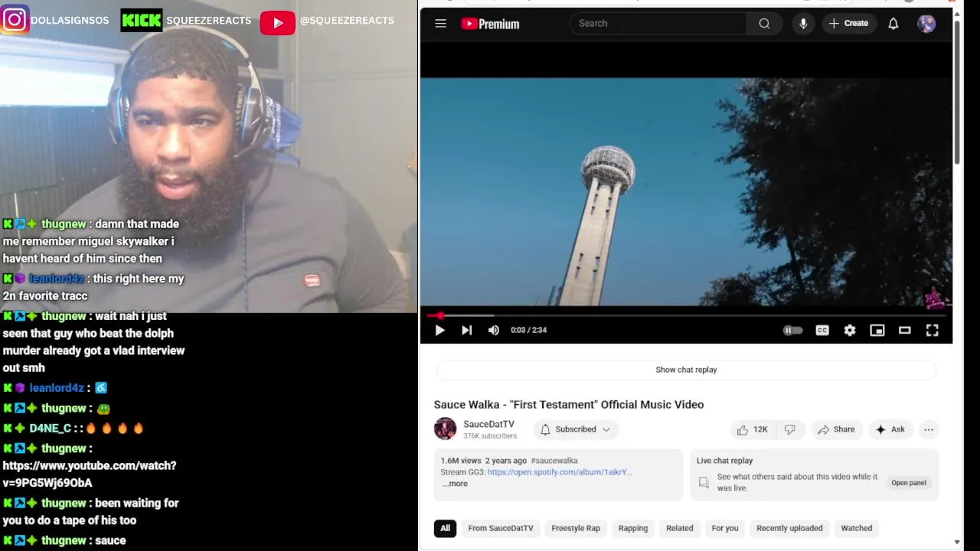Viewport: 980px width, 551px height.
Task: Click the 'DOLLASIGNSOS' overlay text
Action: [70, 20]
